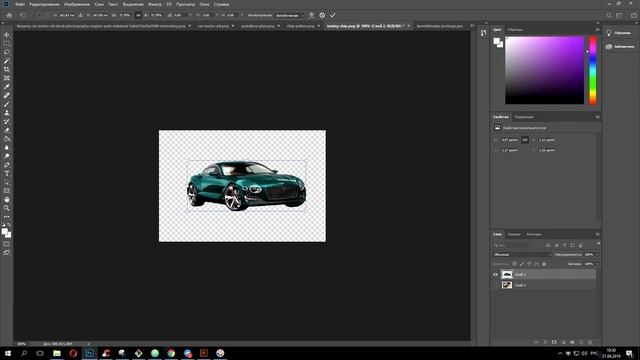
Task: Open the Изображение menu
Action: click(x=77, y=4)
